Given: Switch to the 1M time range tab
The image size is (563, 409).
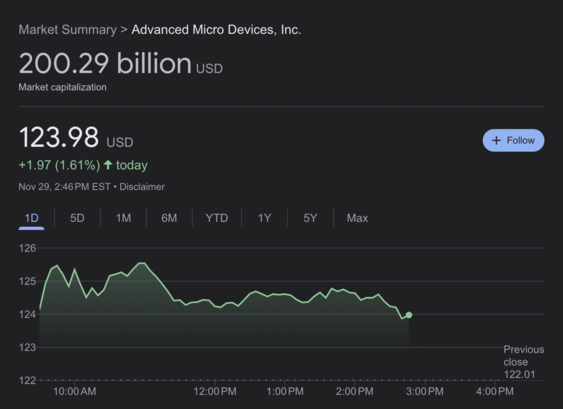Looking at the screenshot, I should pos(124,218).
